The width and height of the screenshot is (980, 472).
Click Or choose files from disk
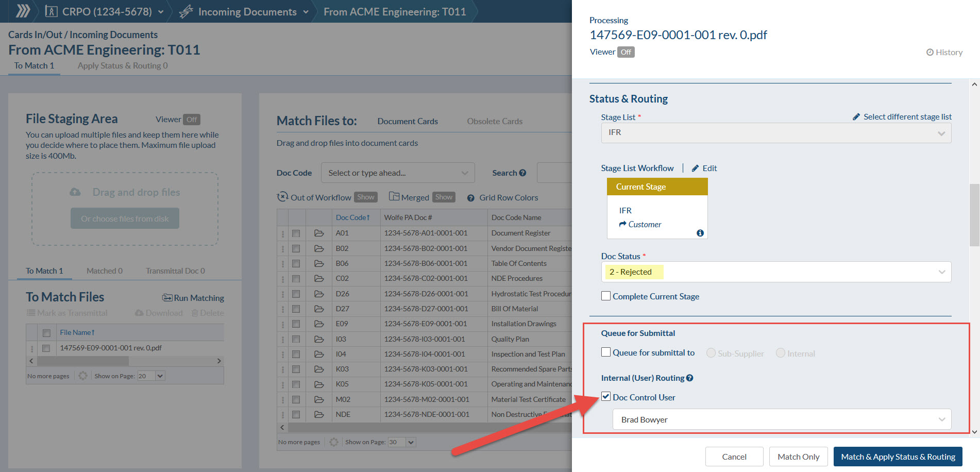point(125,218)
